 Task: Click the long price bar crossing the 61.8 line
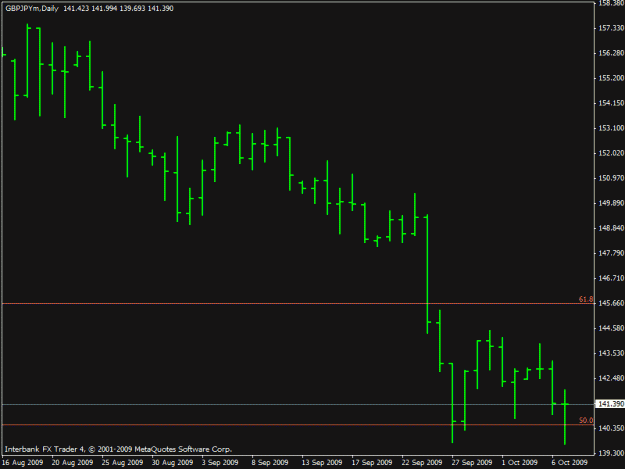point(427,274)
